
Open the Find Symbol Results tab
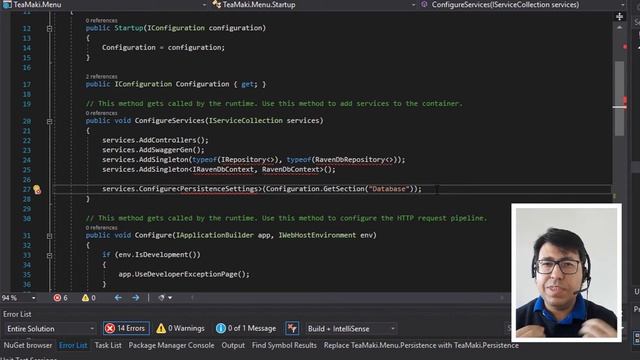point(284,345)
